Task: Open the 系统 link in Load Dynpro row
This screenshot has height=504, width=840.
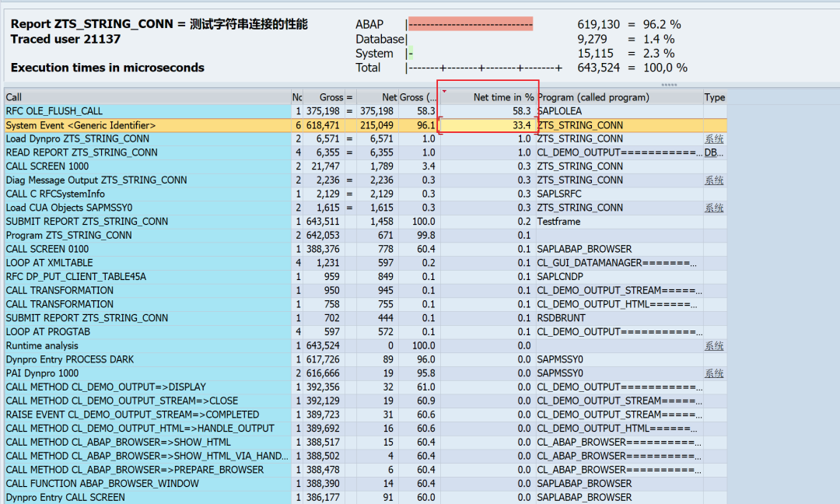Action: [x=714, y=138]
